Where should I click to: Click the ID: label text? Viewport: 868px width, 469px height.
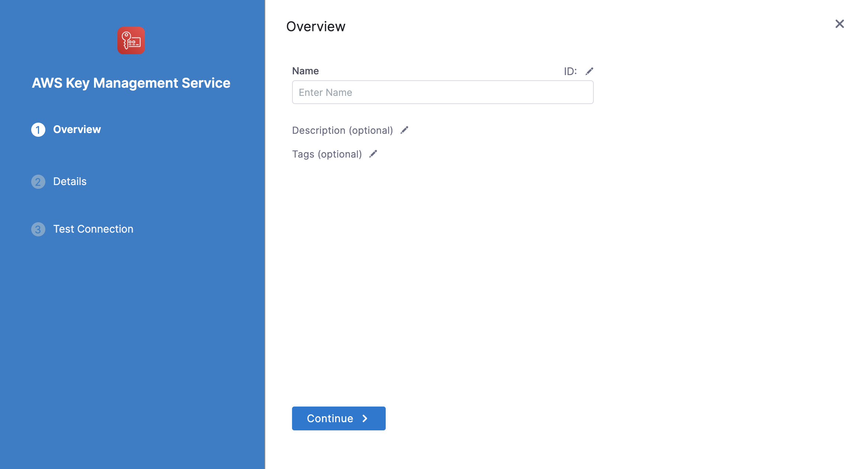tap(570, 71)
